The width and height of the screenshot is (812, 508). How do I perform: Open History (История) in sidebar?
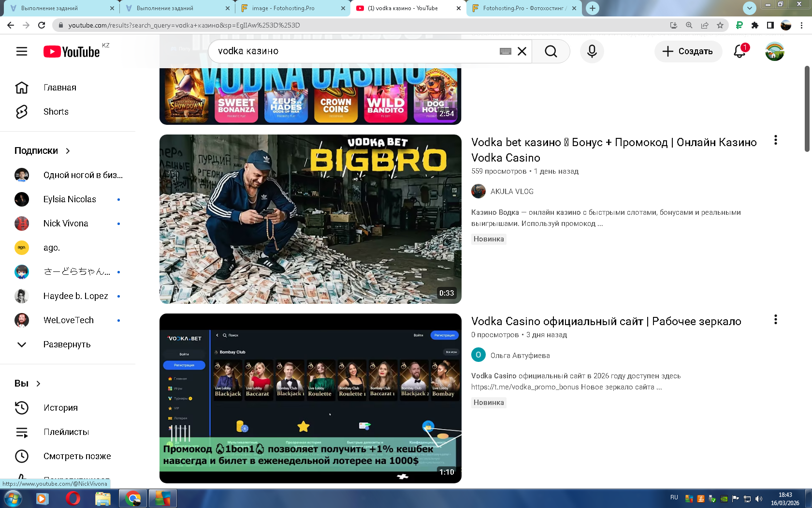[x=60, y=408]
